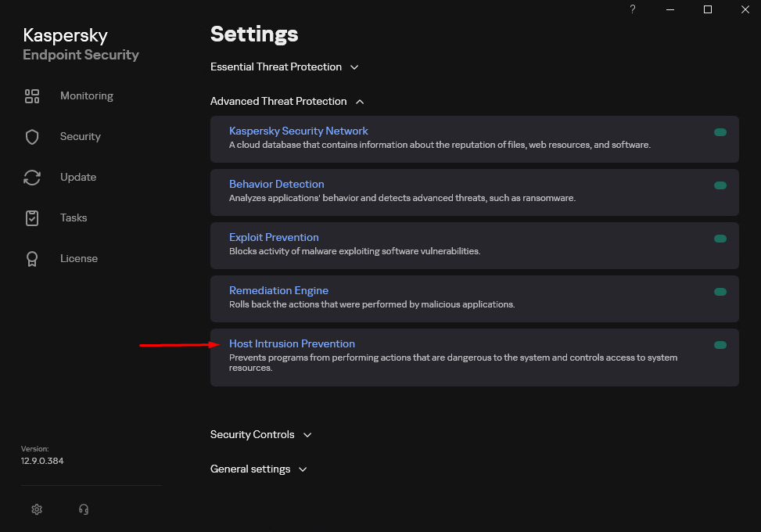This screenshot has height=532, width=761.
Task: Click the help question mark icon
Action: (633, 9)
